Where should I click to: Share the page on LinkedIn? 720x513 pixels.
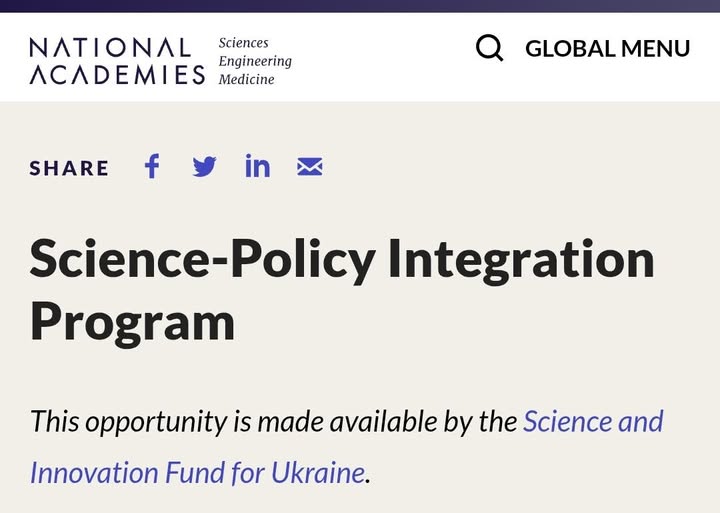[x=257, y=166]
